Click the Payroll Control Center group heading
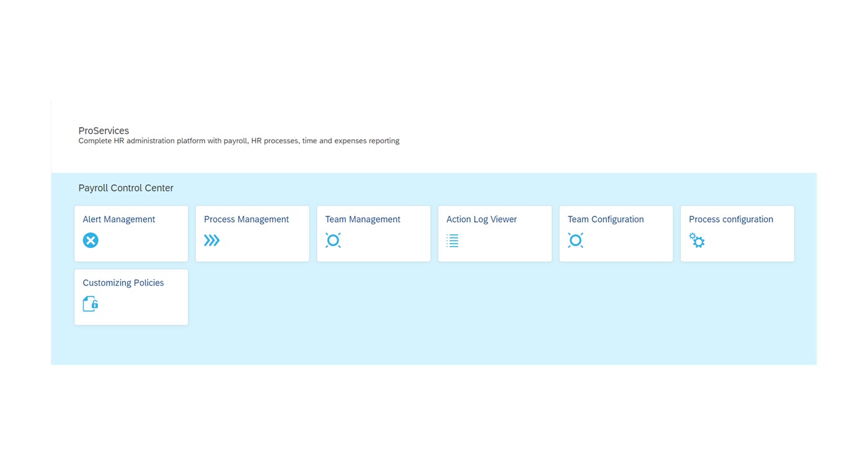 click(126, 188)
